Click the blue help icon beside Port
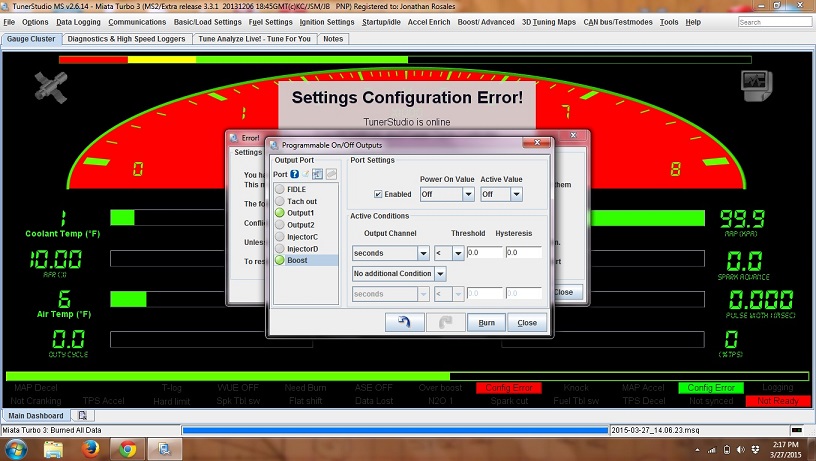The height and width of the screenshot is (461, 816). click(x=295, y=174)
